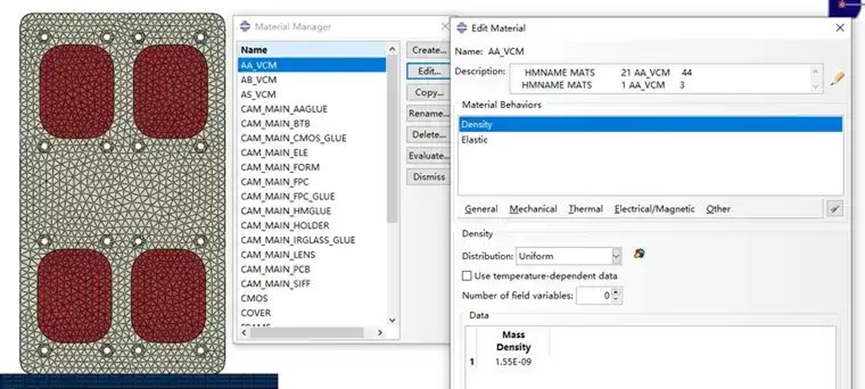The height and width of the screenshot is (389, 865).
Task: Click the Delete... button
Action: click(428, 135)
